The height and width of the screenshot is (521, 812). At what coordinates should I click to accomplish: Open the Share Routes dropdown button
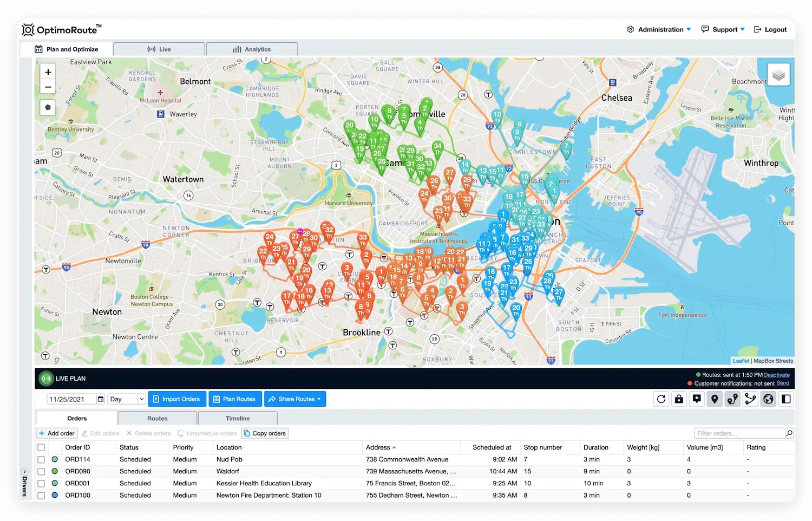[x=295, y=399]
